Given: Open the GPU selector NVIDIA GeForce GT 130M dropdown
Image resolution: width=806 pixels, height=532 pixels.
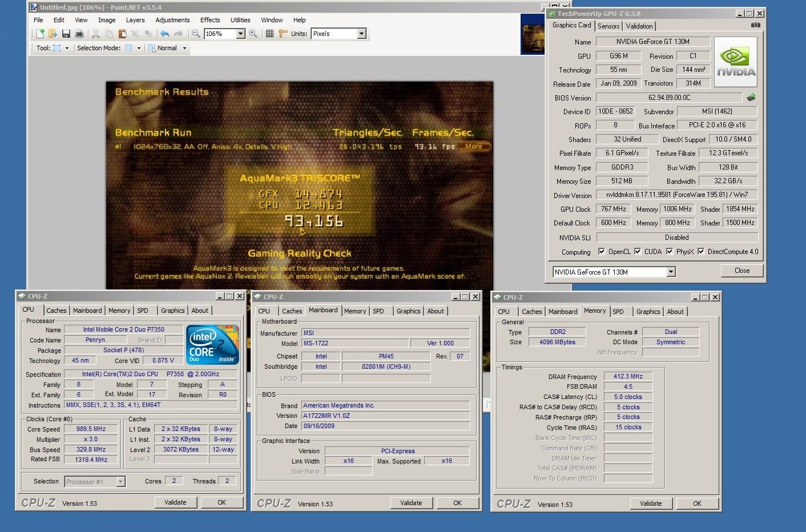Looking at the screenshot, I should tap(671, 272).
